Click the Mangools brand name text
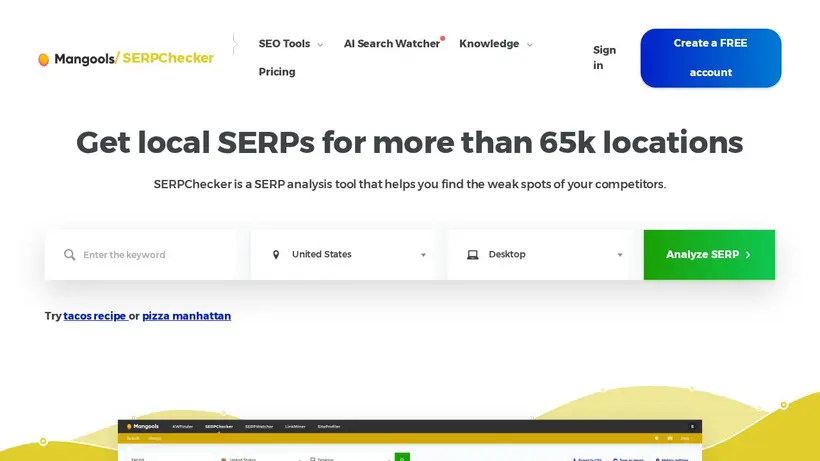 click(84, 59)
